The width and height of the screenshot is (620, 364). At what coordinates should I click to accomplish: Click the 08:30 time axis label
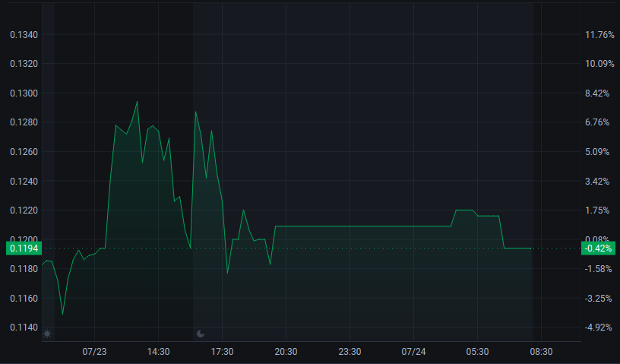[x=541, y=352]
